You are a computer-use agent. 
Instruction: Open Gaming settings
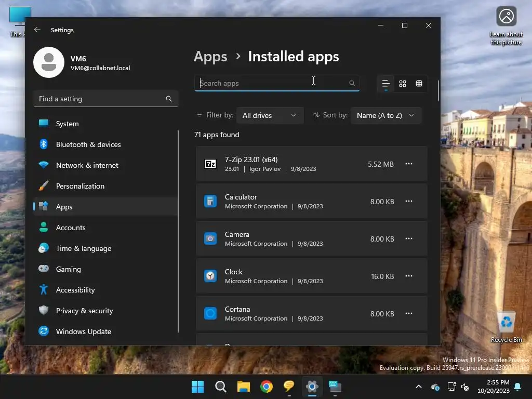click(105, 269)
